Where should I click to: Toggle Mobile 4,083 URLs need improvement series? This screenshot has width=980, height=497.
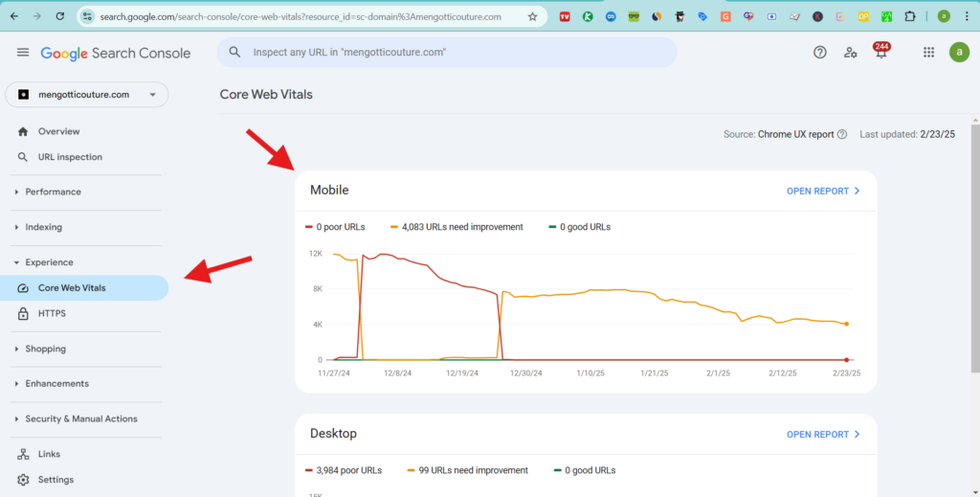click(457, 227)
